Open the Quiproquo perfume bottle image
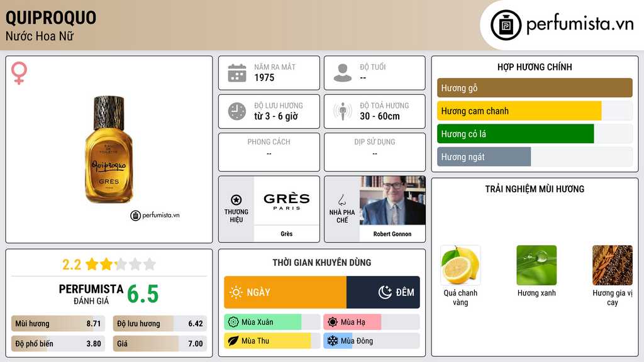The height and width of the screenshot is (362, 644). point(109,150)
